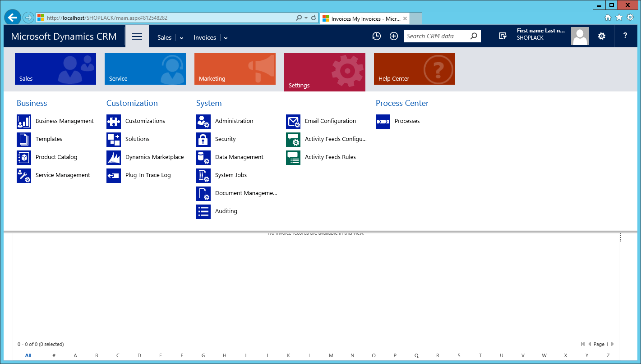Click the search magnifier icon in CRM search
Viewport: 641px width, 364px height.
tap(474, 36)
